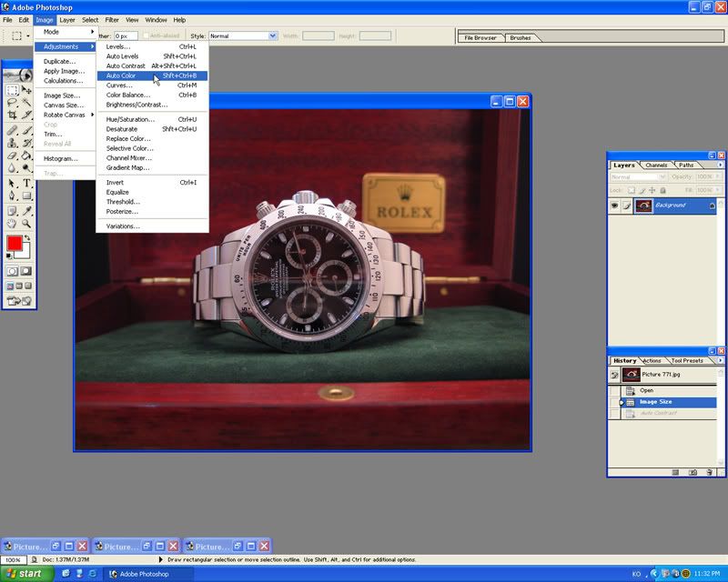This screenshot has height=582, width=728.
Task: Reset default black and white colors
Action: tap(9, 256)
